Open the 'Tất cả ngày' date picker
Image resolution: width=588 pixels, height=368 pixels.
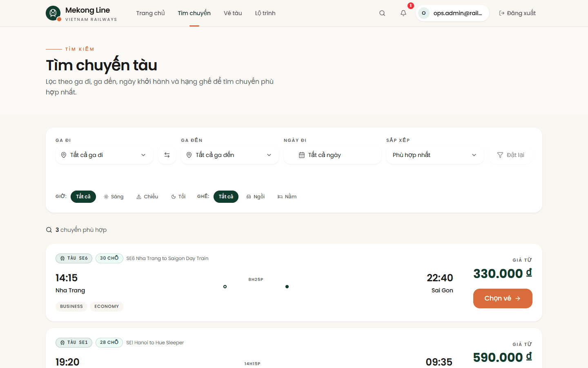[x=332, y=155]
